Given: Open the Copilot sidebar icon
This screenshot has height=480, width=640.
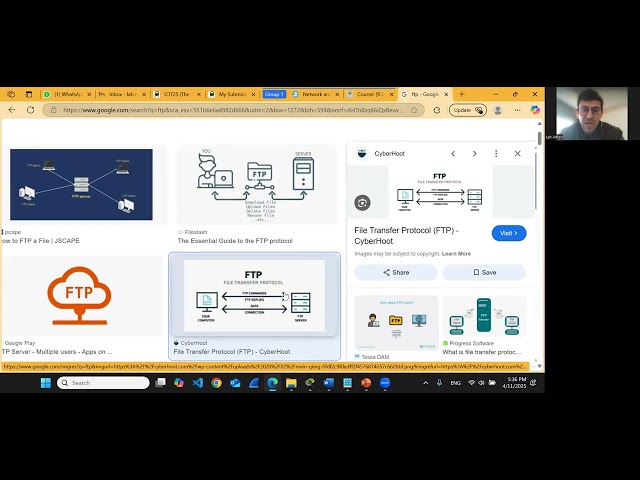Looking at the screenshot, I should pos(535,110).
